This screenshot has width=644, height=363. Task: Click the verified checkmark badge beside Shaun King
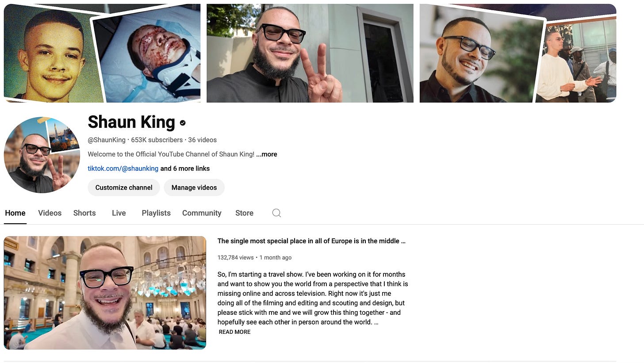coord(183,123)
